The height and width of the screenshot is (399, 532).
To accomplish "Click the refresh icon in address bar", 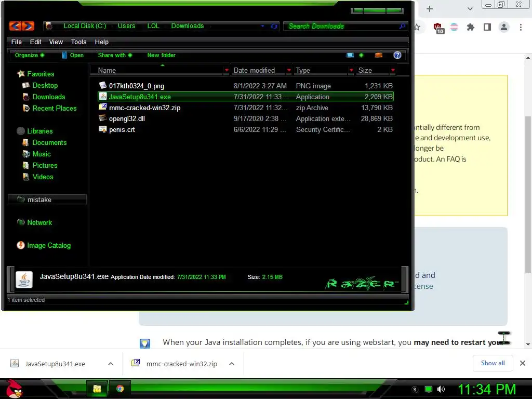I will [274, 26].
